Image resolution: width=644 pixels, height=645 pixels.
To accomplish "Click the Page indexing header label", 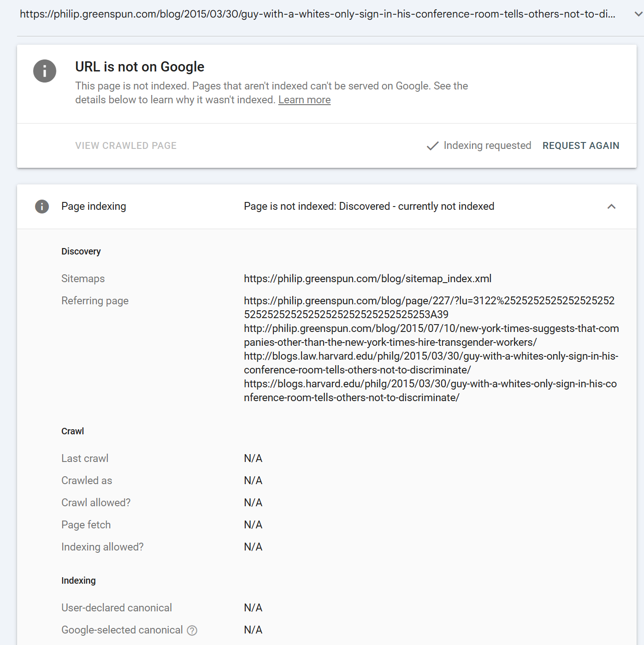I will click(x=94, y=207).
